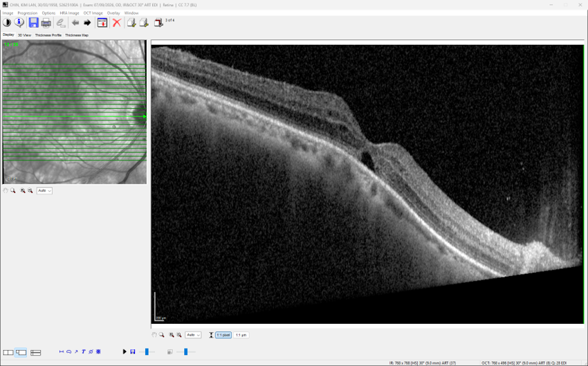Adjust the second blue slider on the right

(x=185, y=351)
